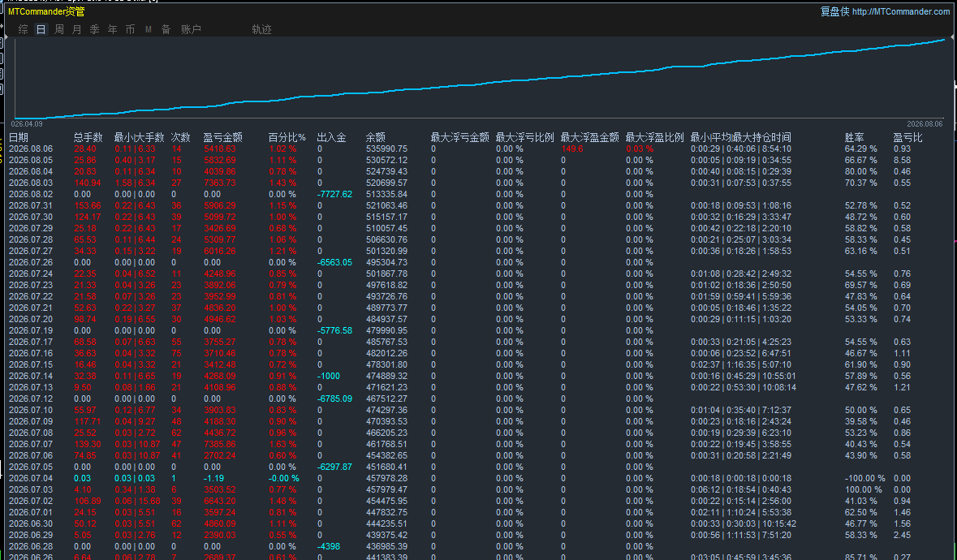Sort by the 次数 column header
957x560 pixels.
pos(181,137)
